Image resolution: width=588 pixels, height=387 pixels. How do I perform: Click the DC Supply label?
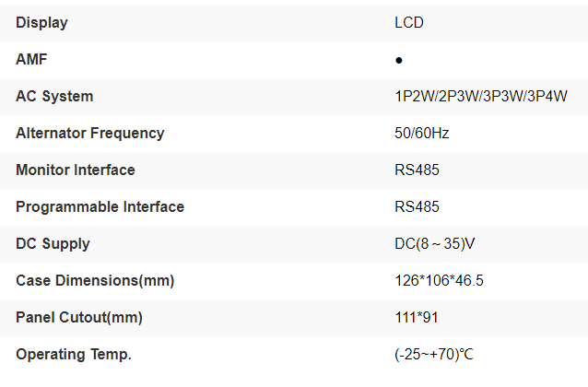pos(53,243)
